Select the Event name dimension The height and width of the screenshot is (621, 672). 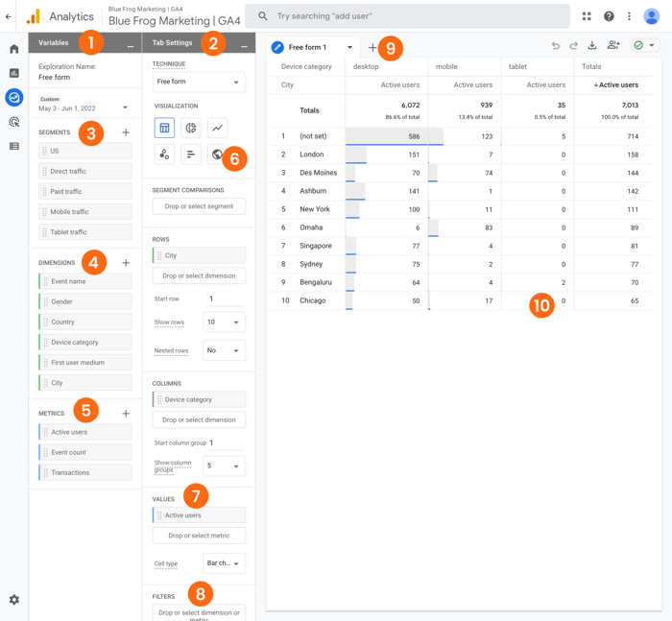85,281
